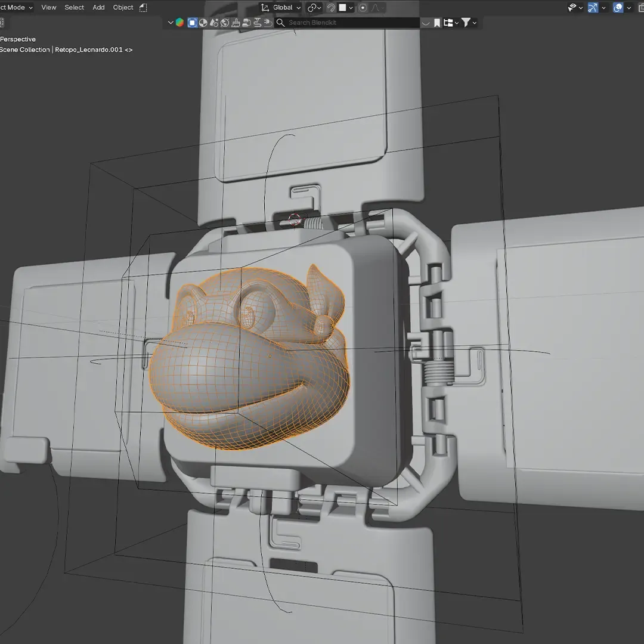
Task: Select the BlendKit scenes asset type
Action: click(214, 23)
